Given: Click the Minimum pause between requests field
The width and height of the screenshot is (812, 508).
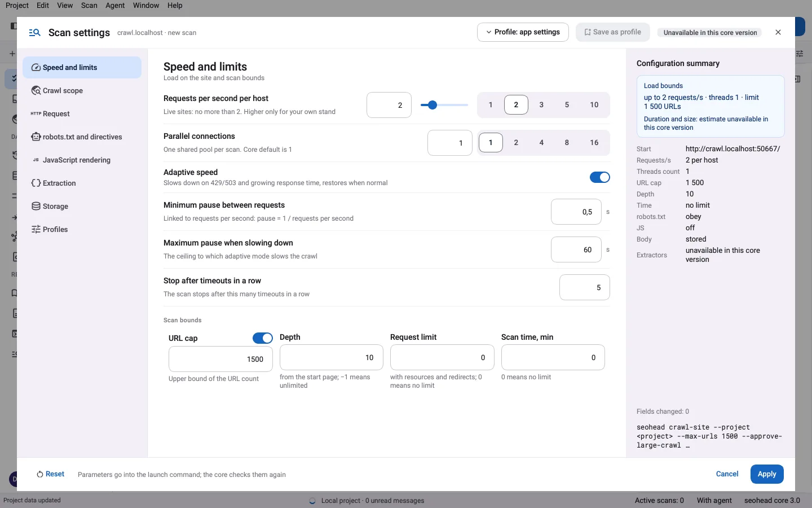Looking at the screenshot, I should click(576, 212).
